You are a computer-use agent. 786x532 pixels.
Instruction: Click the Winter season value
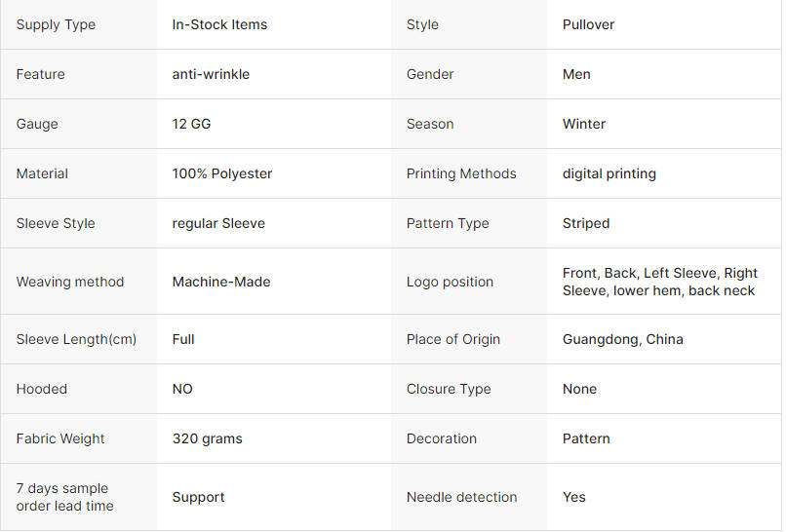[584, 124]
